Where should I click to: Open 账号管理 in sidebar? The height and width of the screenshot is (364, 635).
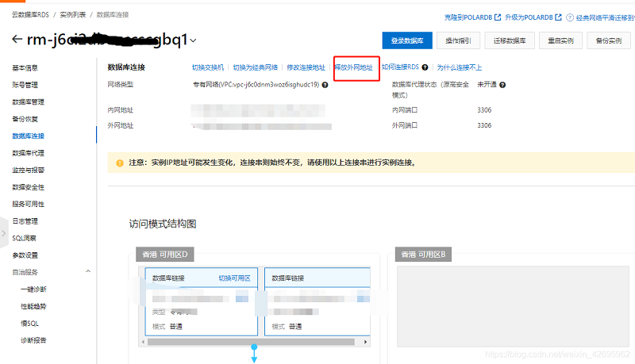[25, 85]
